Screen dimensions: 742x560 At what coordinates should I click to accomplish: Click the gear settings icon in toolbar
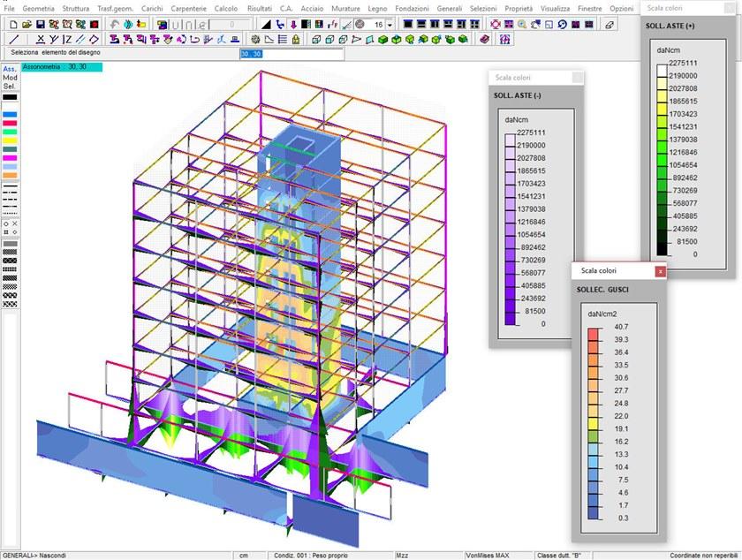(x=256, y=40)
